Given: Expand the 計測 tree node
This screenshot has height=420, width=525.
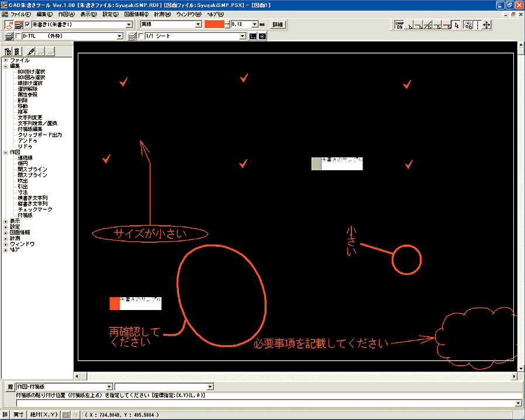Looking at the screenshot, I should 5,239.
